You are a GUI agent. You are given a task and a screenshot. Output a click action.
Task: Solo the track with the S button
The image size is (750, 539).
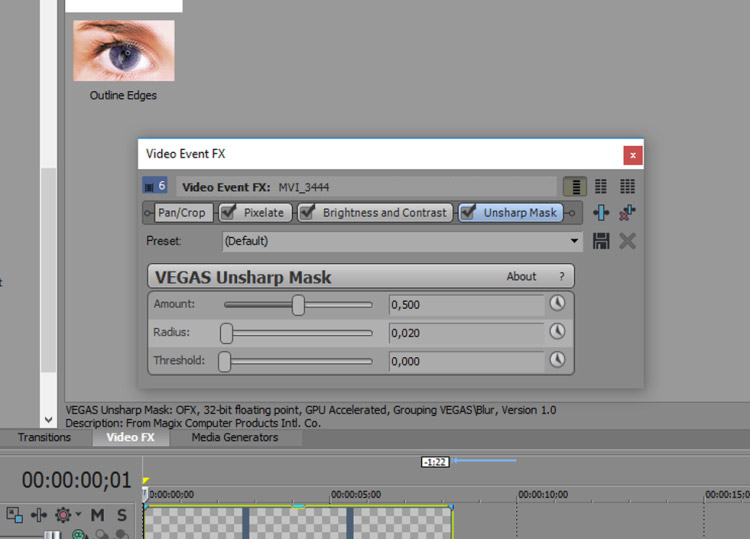tap(122, 515)
